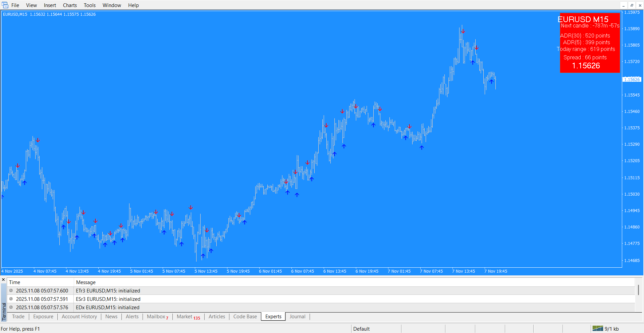This screenshot has width=644, height=333.
Task: Open the Mailbox tab with 7 unread
Action: coord(157,317)
